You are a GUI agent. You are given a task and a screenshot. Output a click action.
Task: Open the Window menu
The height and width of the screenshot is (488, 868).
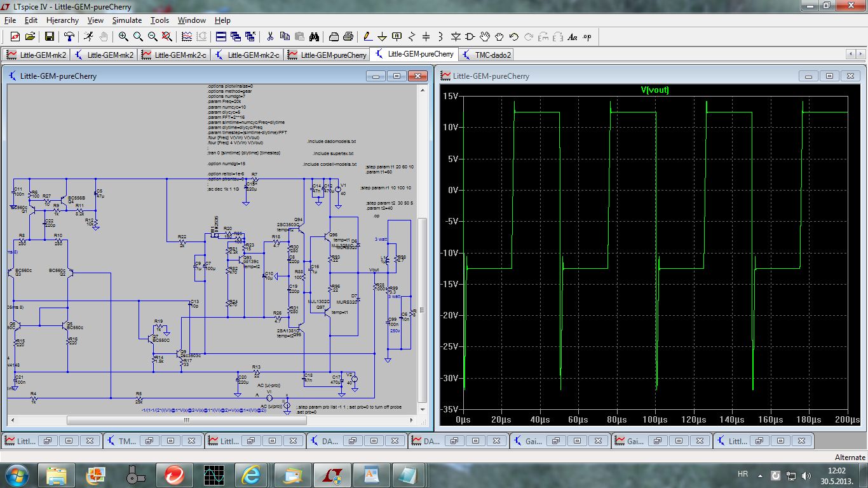coord(191,20)
